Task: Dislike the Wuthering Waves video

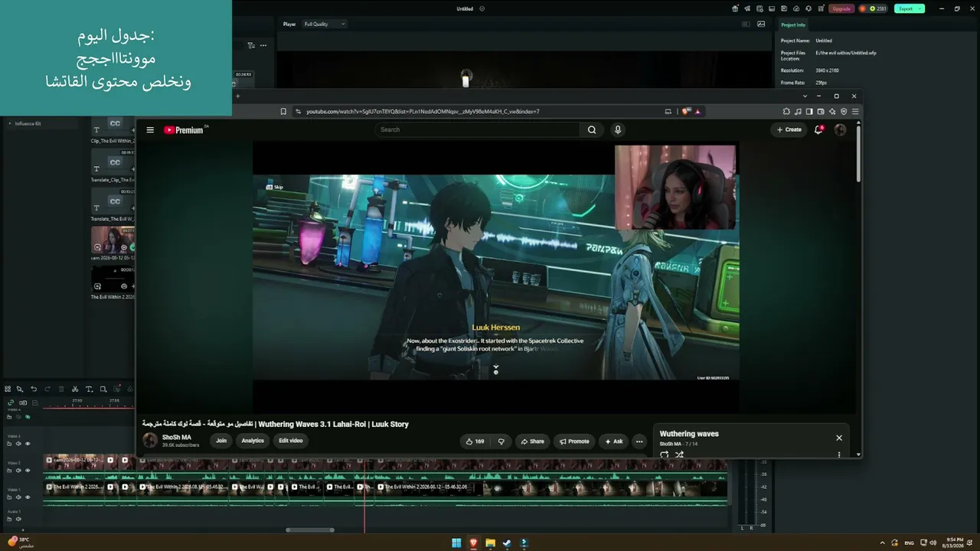Action: pyautogui.click(x=501, y=441)
